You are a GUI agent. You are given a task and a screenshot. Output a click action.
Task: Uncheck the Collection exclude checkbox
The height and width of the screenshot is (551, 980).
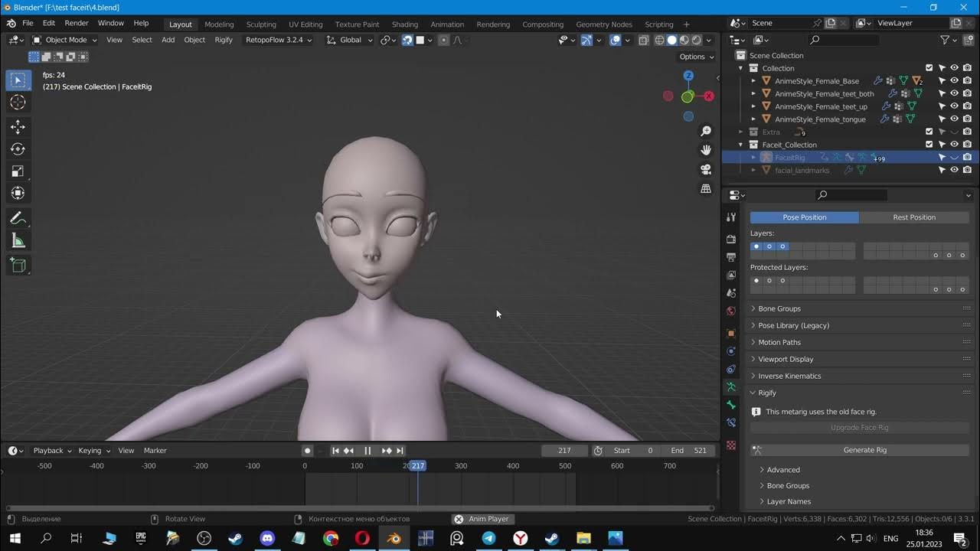(x=929, y=68)
